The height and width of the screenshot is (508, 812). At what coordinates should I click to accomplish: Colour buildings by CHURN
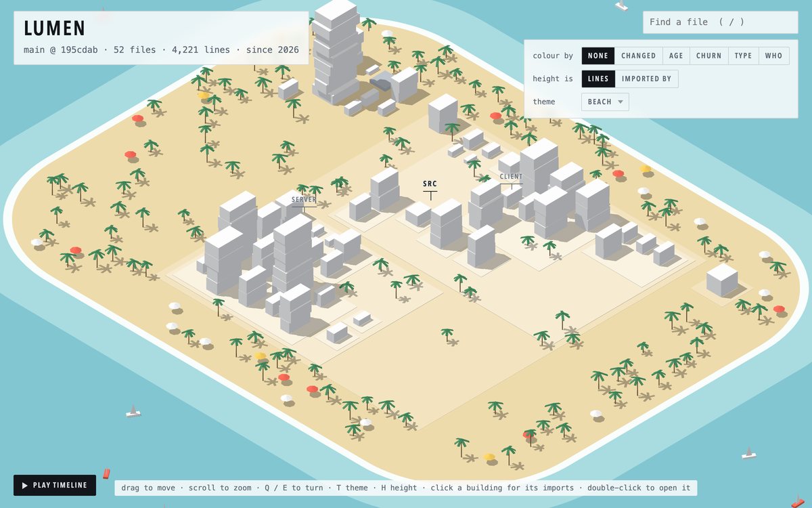(x=709, y=56)
